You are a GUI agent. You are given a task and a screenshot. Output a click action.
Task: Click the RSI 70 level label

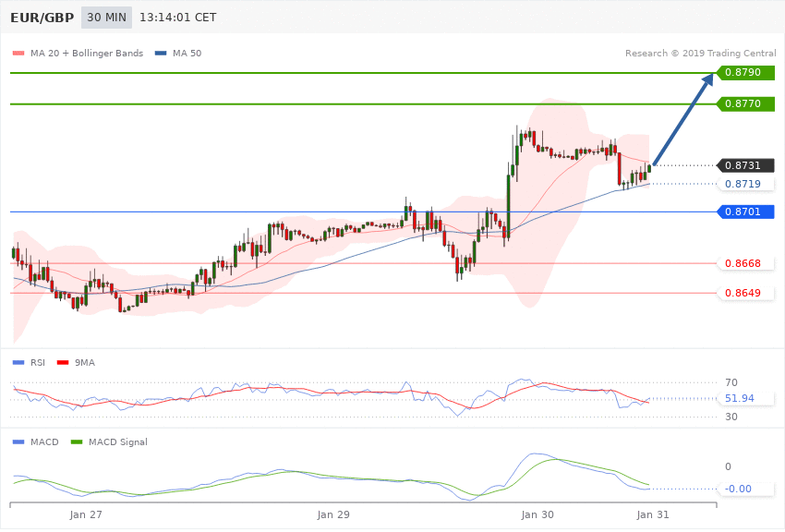(x=731, y=382)
